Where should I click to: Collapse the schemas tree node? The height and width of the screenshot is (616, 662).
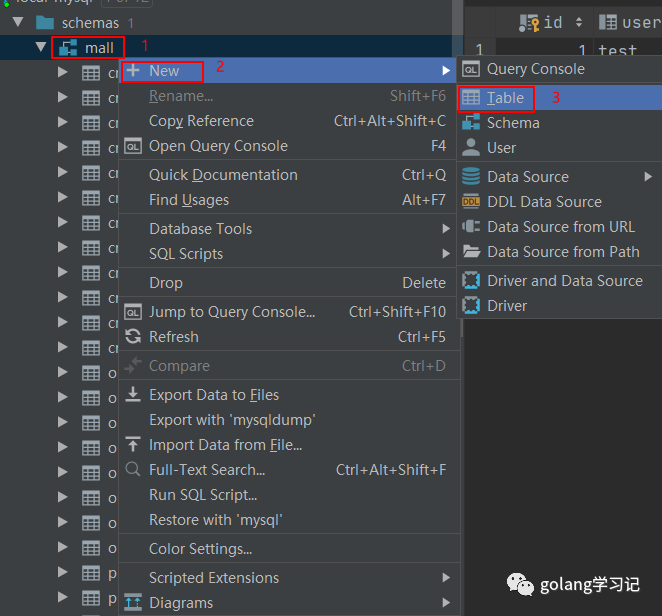click(x=17, y=22)
